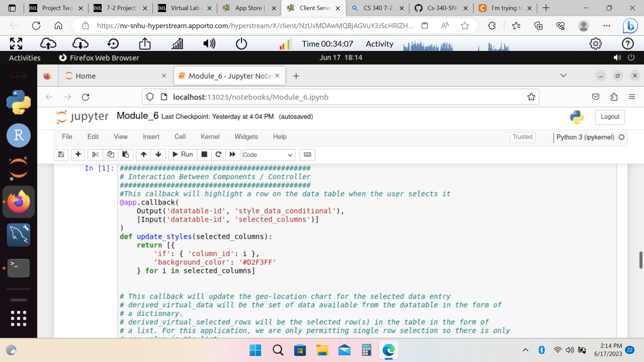This screenshot has width=644, height=362.
Task: Cut selected cells with the scissors icon
Action: [x=95, y=155]
